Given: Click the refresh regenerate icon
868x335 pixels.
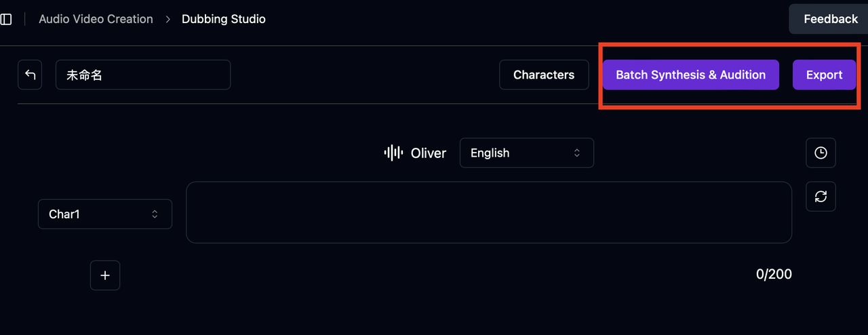Looking at the screenshot, I should click(821, 197).
